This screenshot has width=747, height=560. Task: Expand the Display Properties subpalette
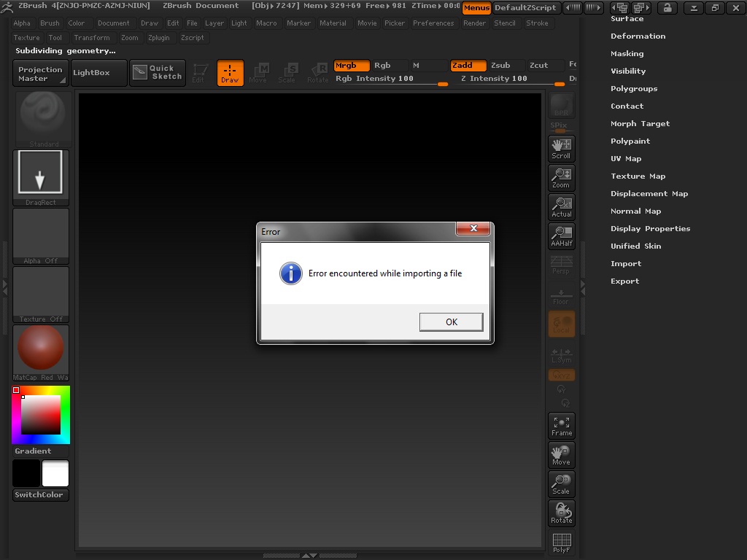[x=650, y=228]
